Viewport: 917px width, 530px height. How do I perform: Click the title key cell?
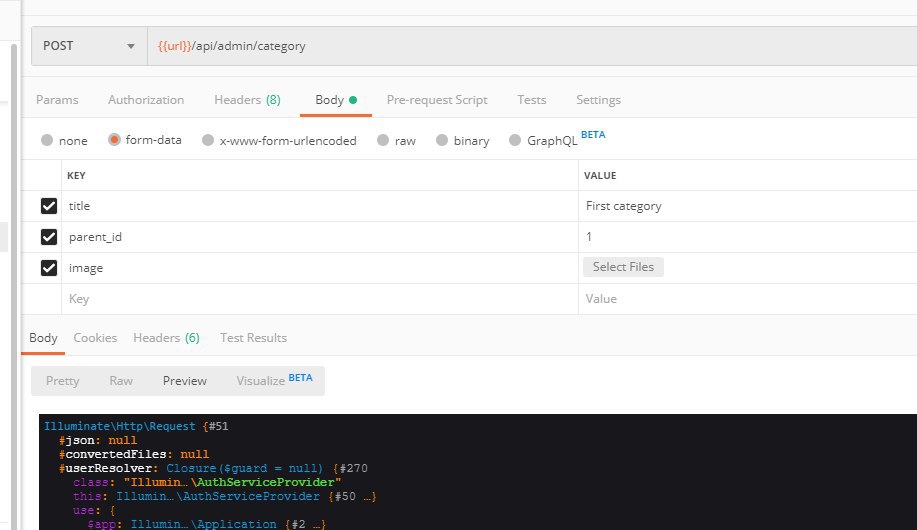click(320, 206)
